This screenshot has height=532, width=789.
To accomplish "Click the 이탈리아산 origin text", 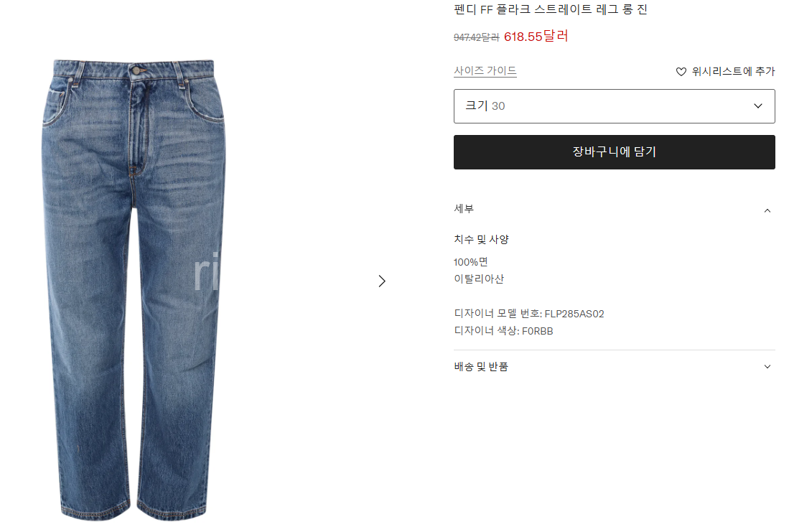I will tap(479, 279).
